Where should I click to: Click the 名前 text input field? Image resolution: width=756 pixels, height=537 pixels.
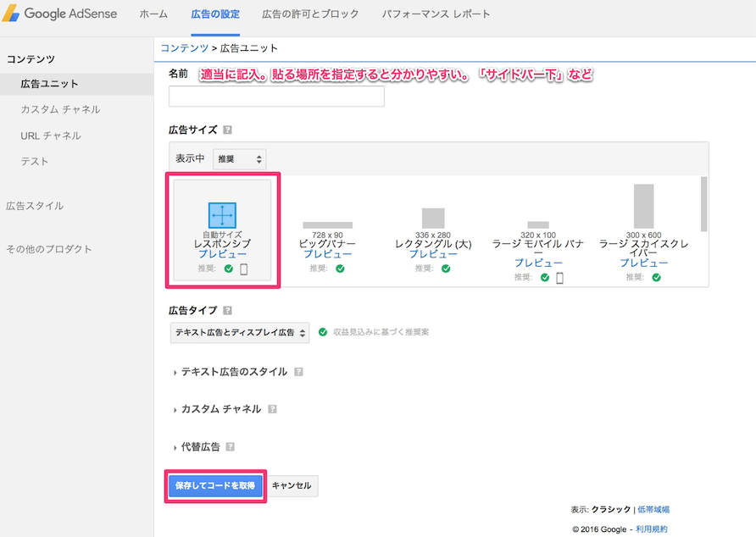pyautogui.click(x=276, y=97)
